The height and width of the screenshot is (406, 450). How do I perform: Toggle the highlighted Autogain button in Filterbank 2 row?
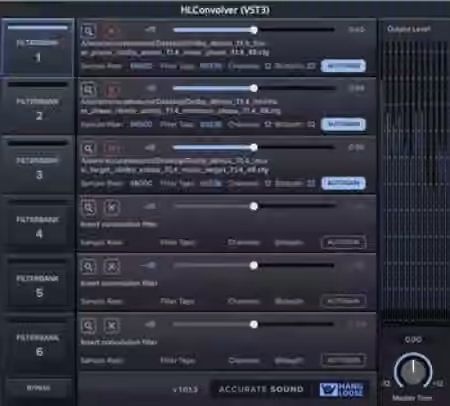[x=343, y=124]
